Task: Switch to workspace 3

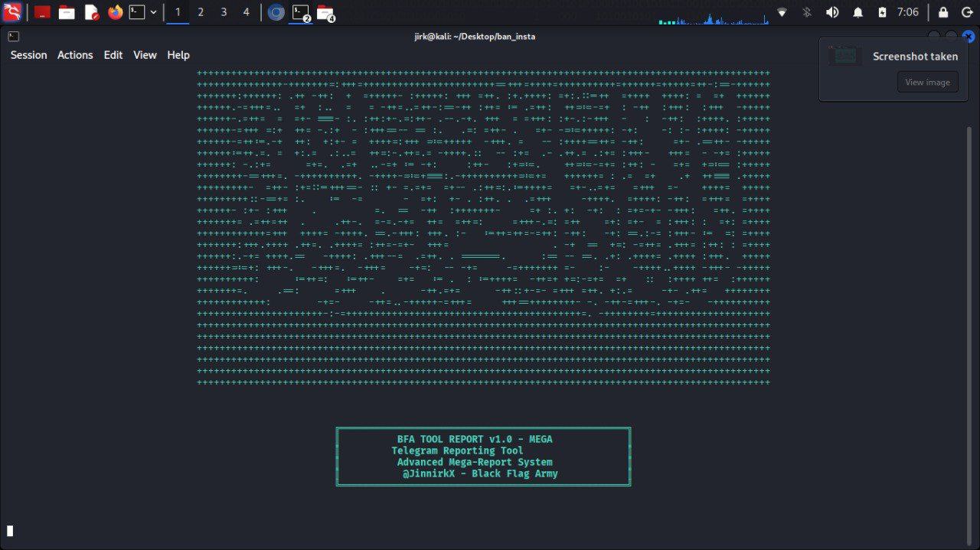Action: tap(224, 12)
